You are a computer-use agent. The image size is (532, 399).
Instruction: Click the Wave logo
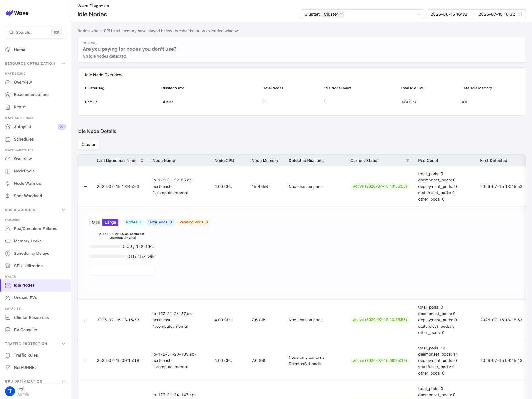click(17, 13)
